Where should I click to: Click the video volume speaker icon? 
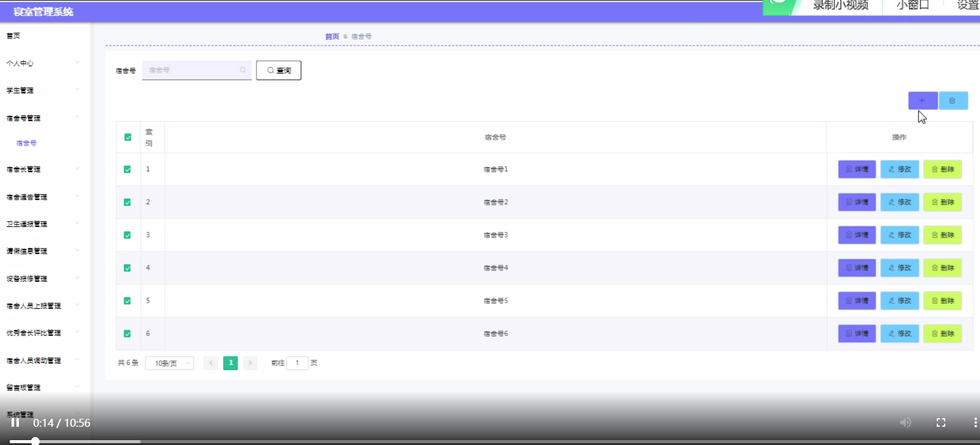(x=906, y=422)
